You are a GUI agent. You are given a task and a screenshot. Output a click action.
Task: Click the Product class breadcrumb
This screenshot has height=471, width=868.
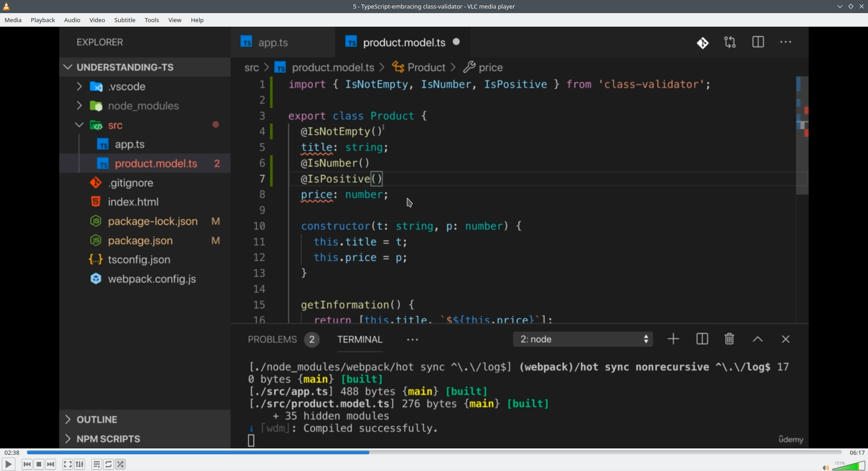point(419,67)
